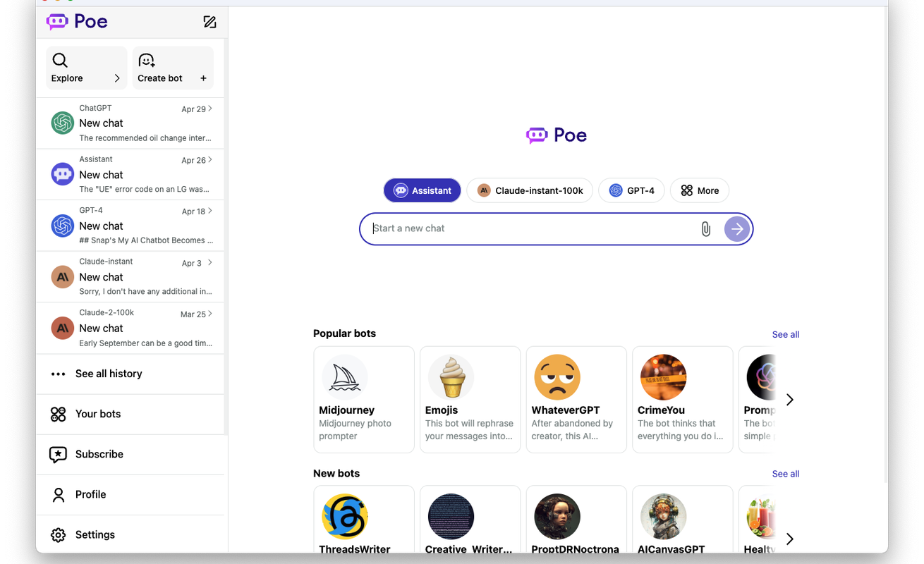Click the Create bot face icon

pos(146,61)
